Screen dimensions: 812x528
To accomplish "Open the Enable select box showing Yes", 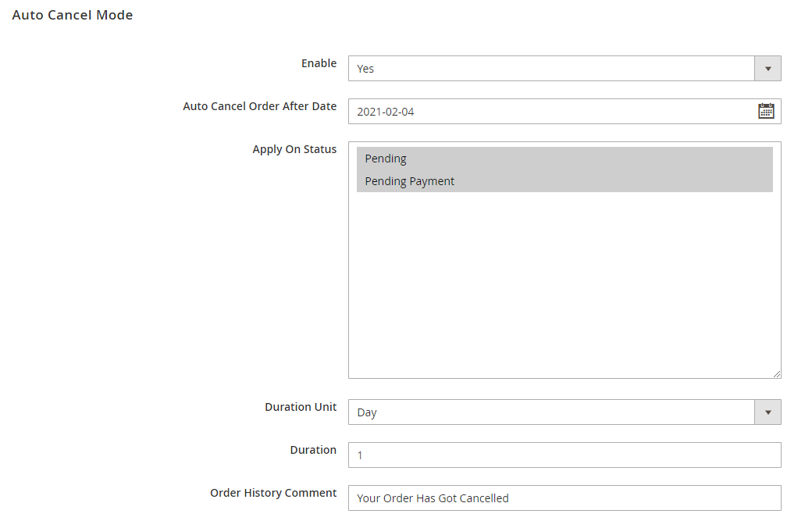I will 551,69.
